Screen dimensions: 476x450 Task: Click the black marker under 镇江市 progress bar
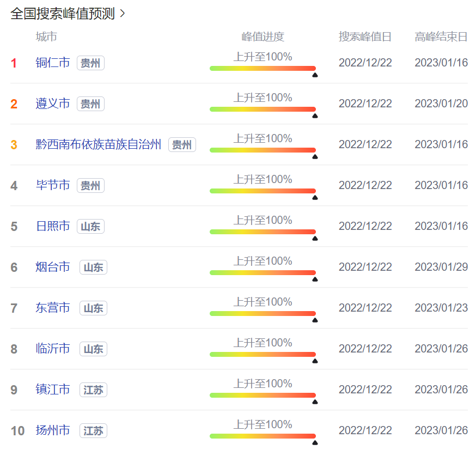tap(315, 402)
